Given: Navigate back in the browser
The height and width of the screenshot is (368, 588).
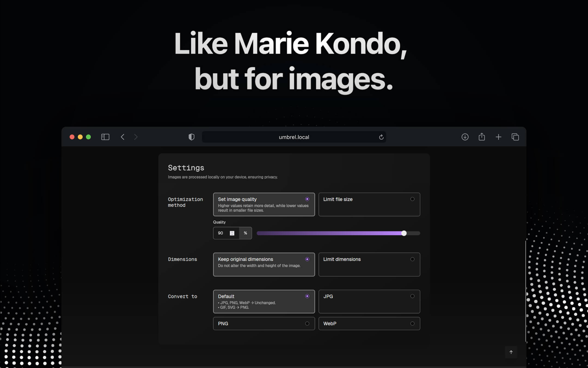Looking at the screenshot, I should pyautogui.click(x=122, y=137).
